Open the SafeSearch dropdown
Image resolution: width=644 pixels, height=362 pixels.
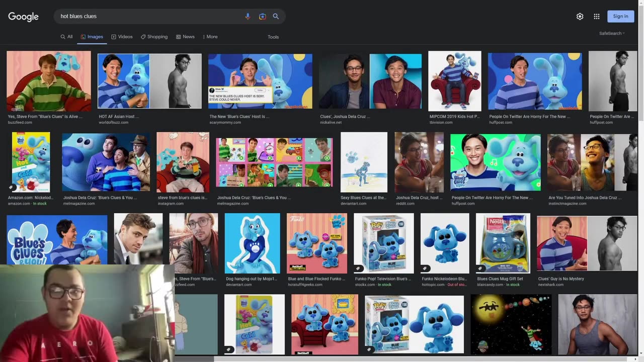[x=612, y=33]
